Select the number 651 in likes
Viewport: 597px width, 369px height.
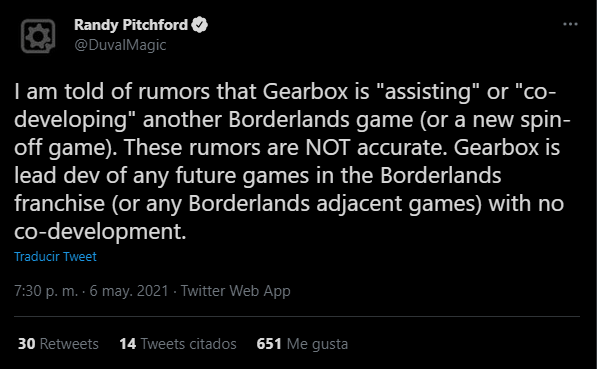click(x=269, y=344)
